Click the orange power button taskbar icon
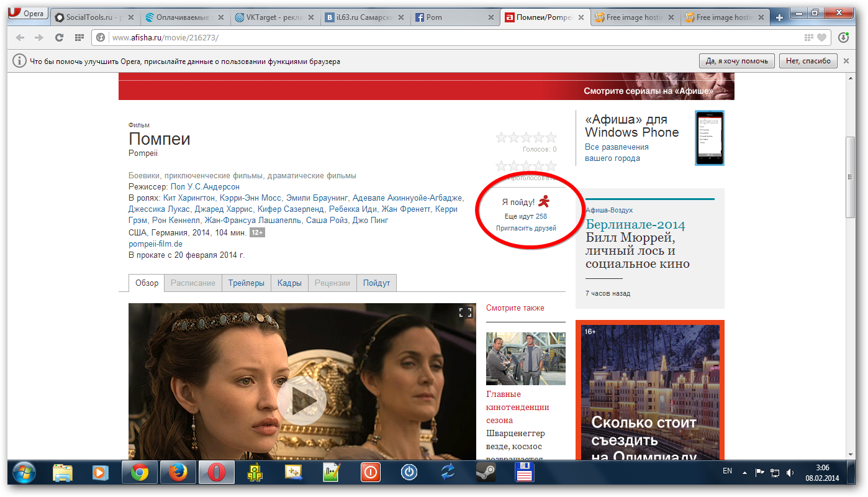The image size is (868, 497). click(370, 473)
